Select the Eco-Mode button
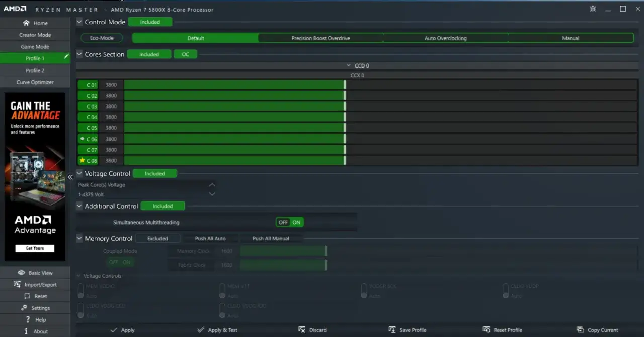Image resolution: width=644 pixels, height=337 pixels. [102, 38]
